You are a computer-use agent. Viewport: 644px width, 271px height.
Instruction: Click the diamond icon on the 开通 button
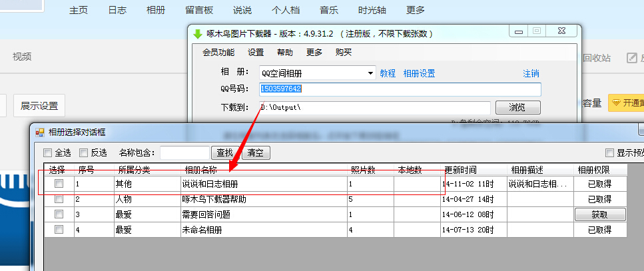tap(617, 103)
